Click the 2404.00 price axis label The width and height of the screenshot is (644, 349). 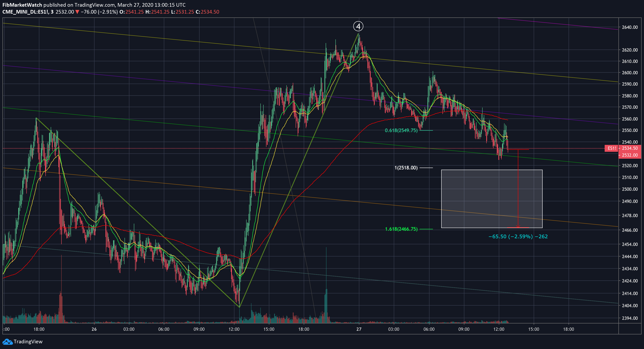(630, 305)
